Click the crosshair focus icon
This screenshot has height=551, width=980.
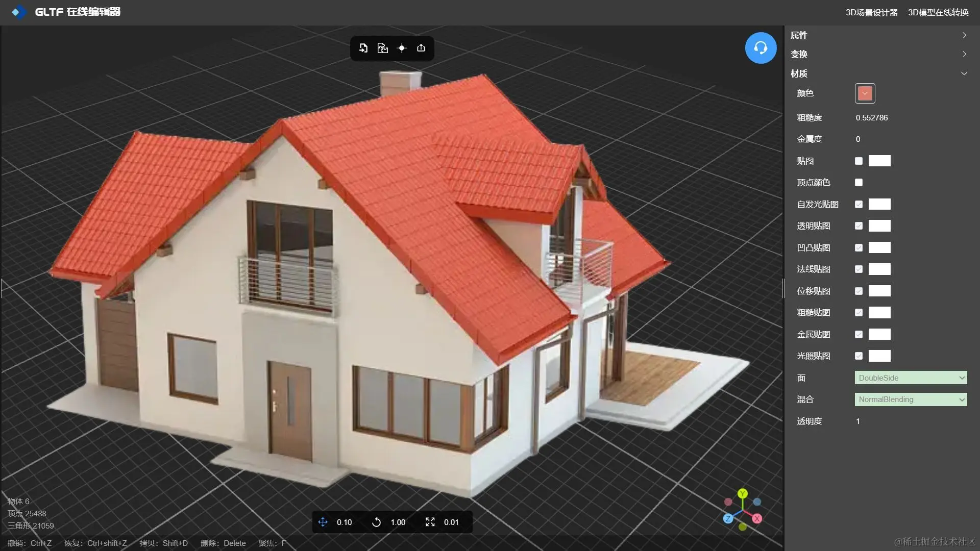point(402,48)
